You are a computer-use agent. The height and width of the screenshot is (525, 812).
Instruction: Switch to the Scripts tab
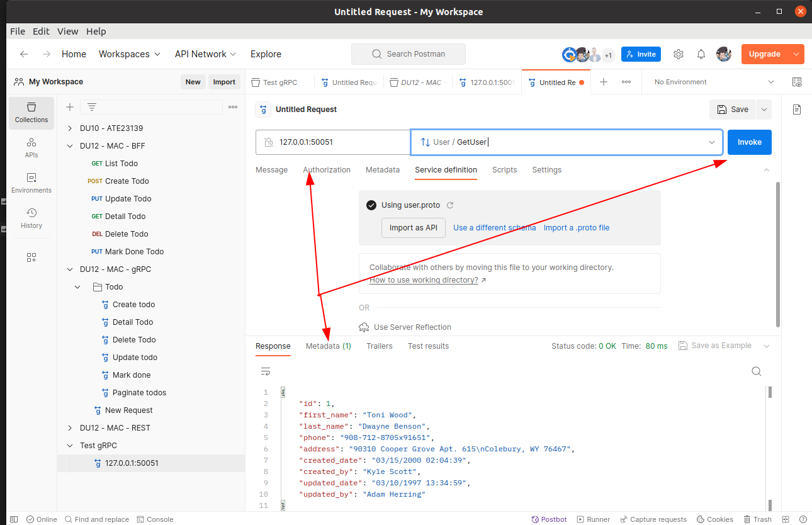pos(504,170)
